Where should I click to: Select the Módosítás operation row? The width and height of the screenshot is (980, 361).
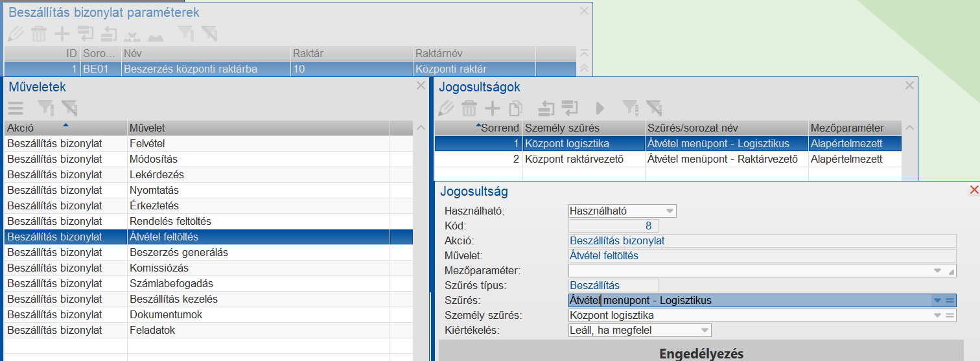[x=209, y=159]
